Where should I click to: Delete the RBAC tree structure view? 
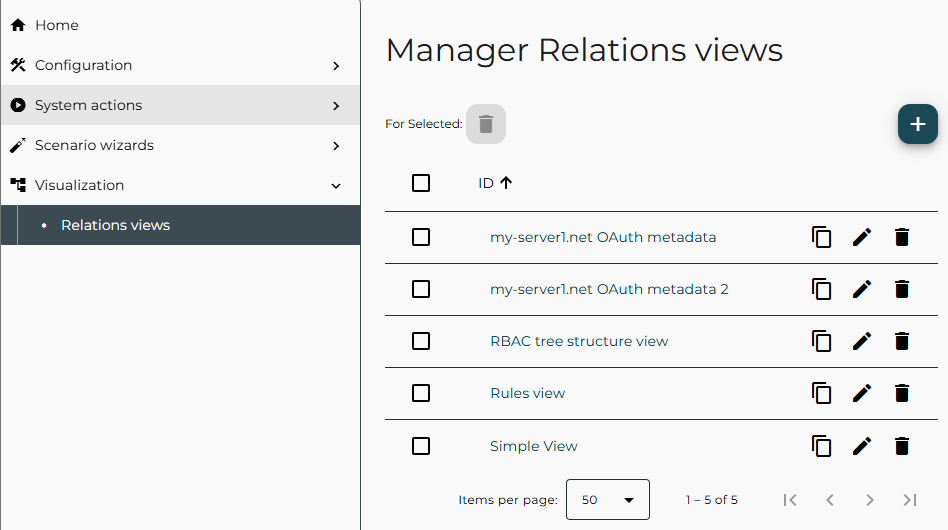click(901, 341)
